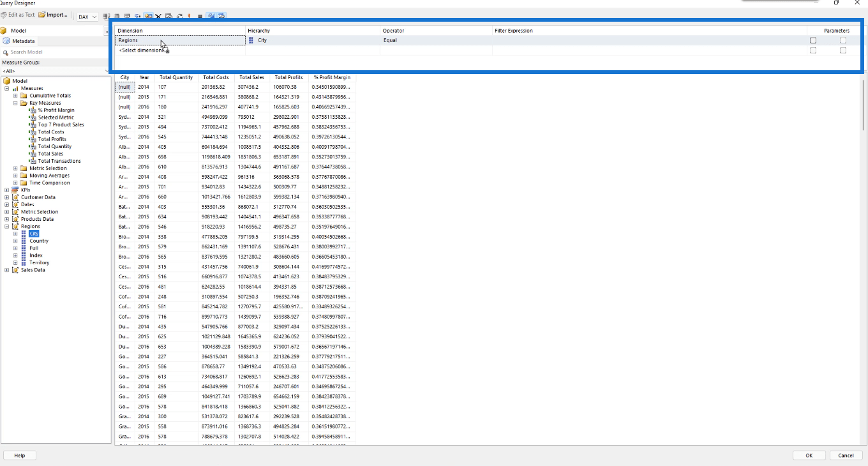Click the Total Quantity column header

coord(176,77)
